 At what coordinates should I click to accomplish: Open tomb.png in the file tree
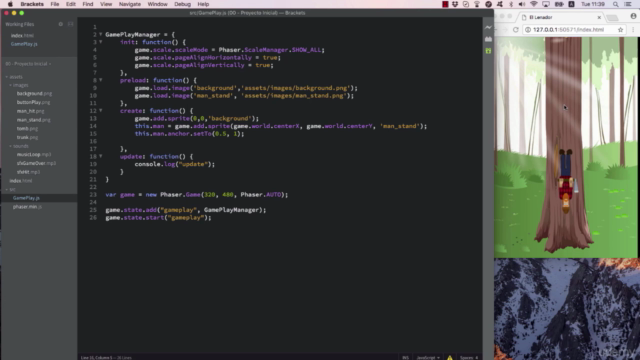click(x=27, y=129)
